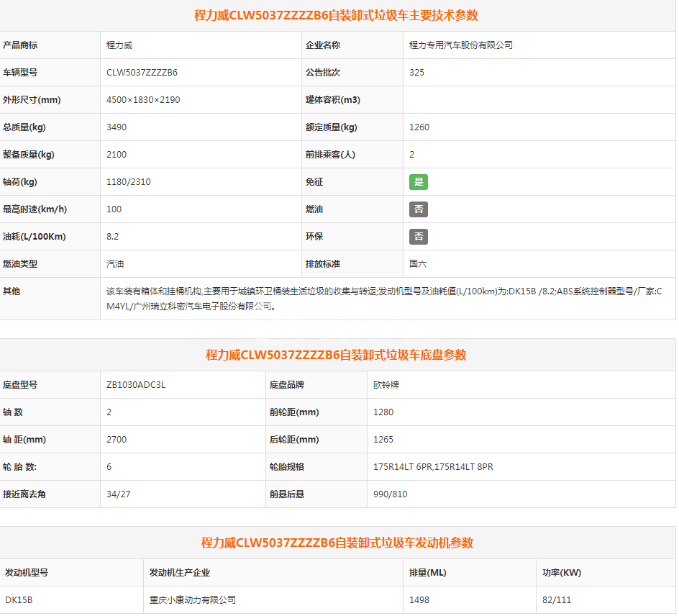Click the 罐体容积(m3) label cell
This screenshot has width=679, height=616.
(352, 99)
